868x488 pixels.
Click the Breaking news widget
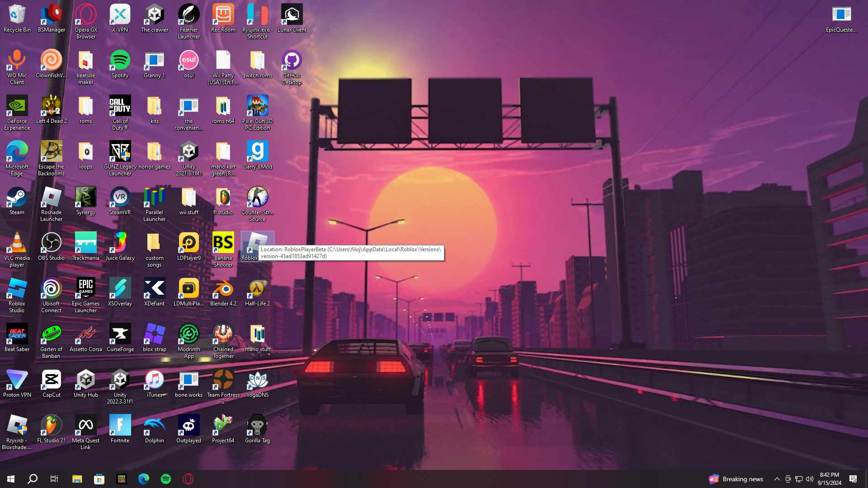point(736,479)
